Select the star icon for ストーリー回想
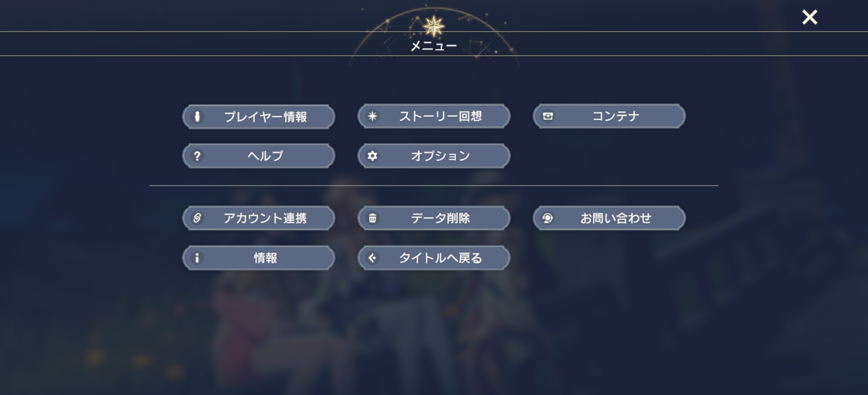The height and width of the screenshot is (395, 868). [373, 116]
